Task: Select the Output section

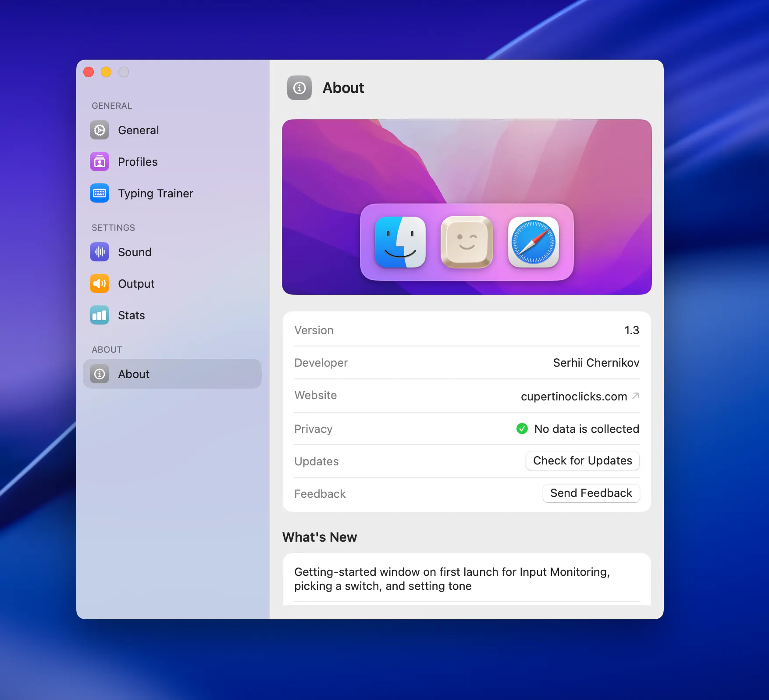Action: [x=172, y=284]
